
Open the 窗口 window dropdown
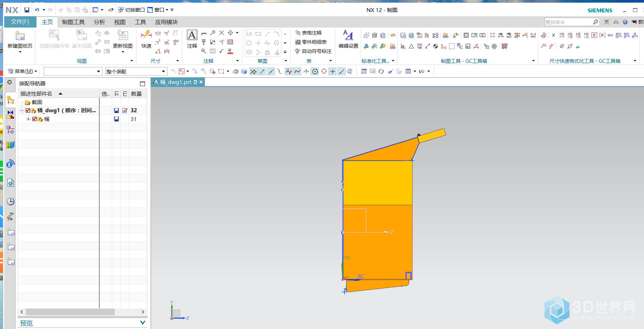158,10
